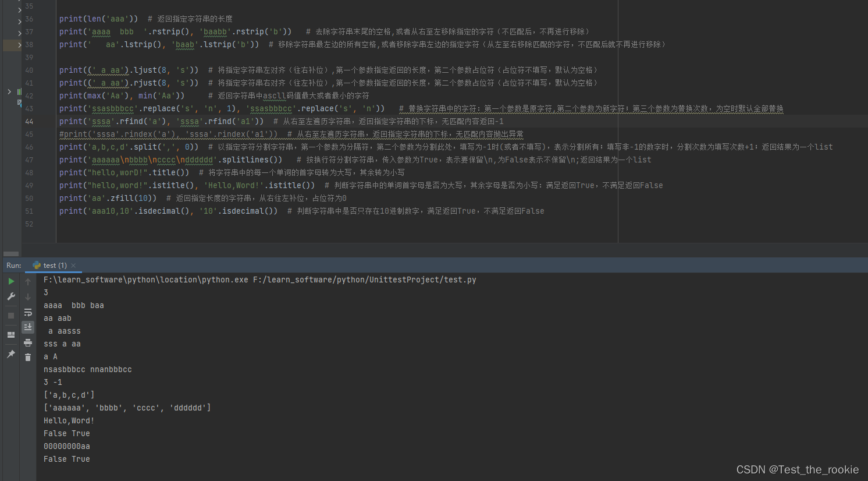Click the horizontal scrollbar thumb under the gutter

11,254
